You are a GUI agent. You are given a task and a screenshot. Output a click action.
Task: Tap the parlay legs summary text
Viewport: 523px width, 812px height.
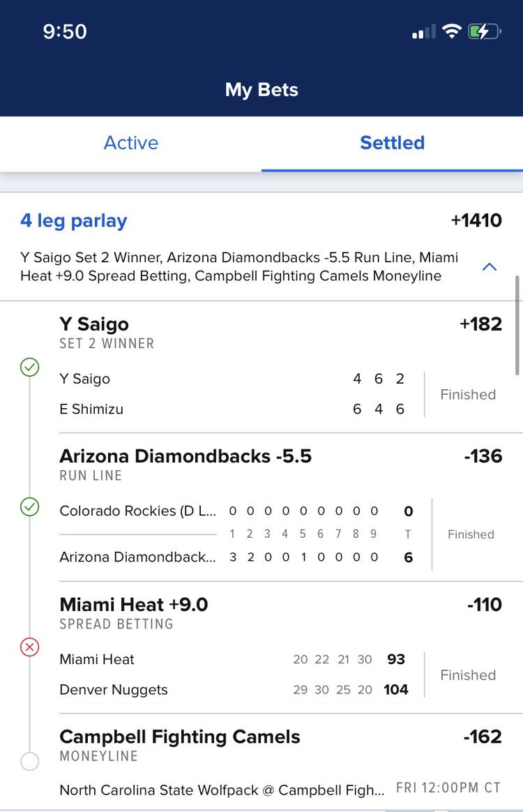239,266
